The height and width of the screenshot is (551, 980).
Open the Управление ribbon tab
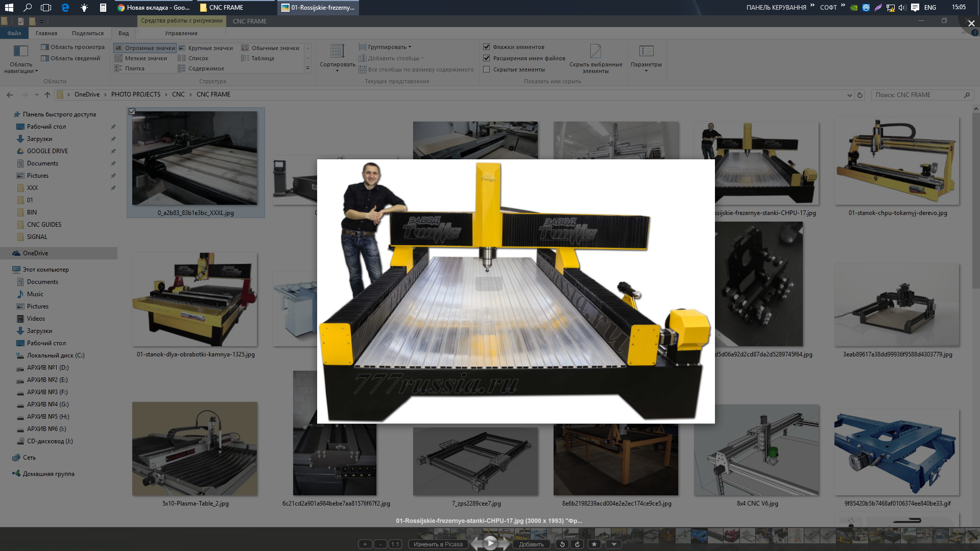click(x=181, y=33)
